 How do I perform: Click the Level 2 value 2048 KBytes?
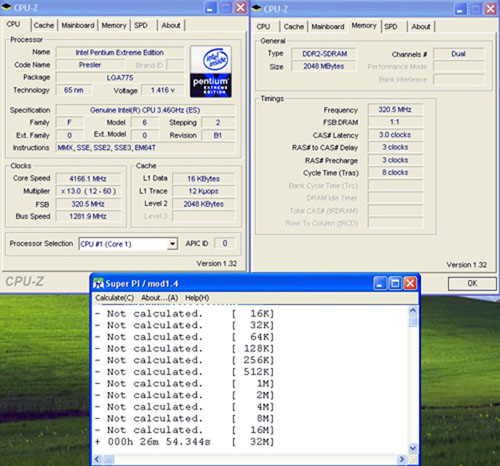point(203,204)
